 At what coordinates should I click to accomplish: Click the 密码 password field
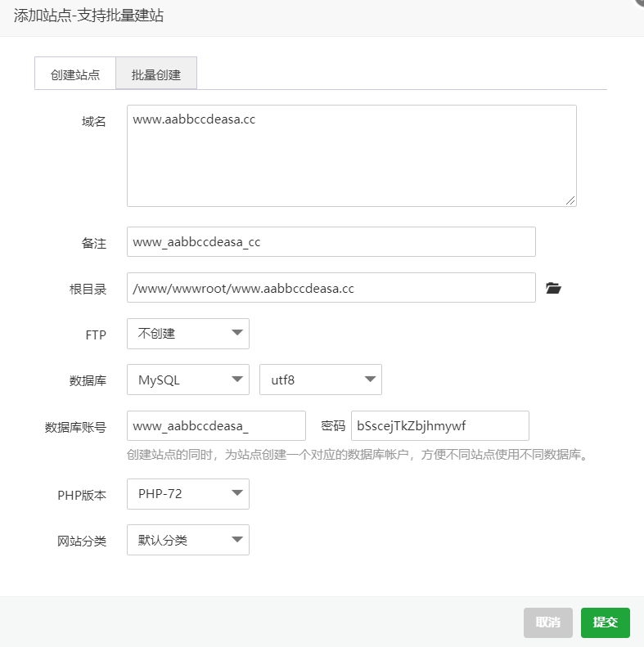tap(440, 426)
